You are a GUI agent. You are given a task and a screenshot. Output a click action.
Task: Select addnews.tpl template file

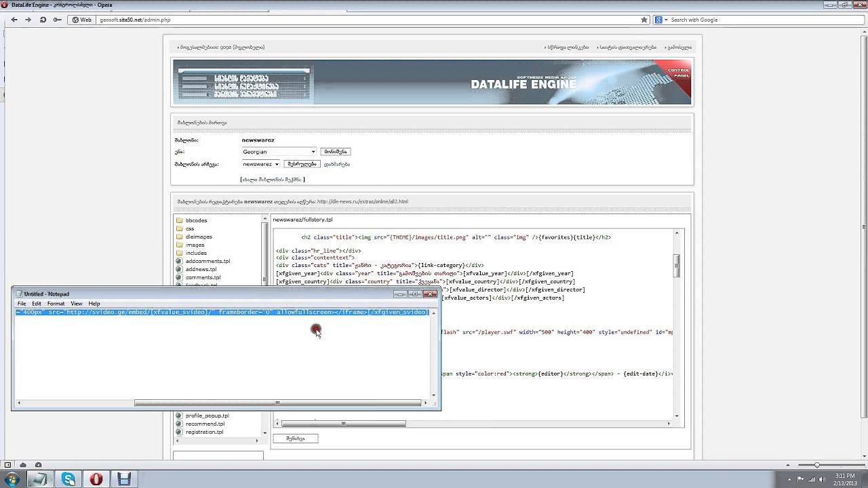pos(201,269)
